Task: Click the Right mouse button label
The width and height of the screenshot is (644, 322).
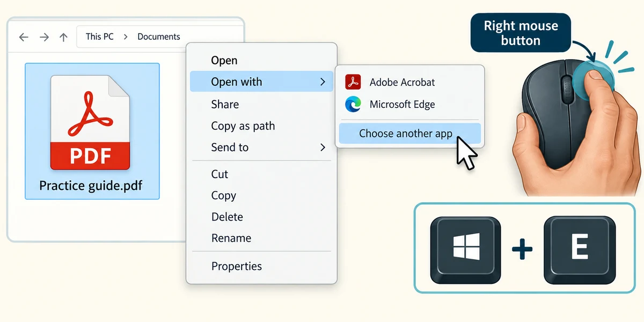Action: tap(521, 33)
